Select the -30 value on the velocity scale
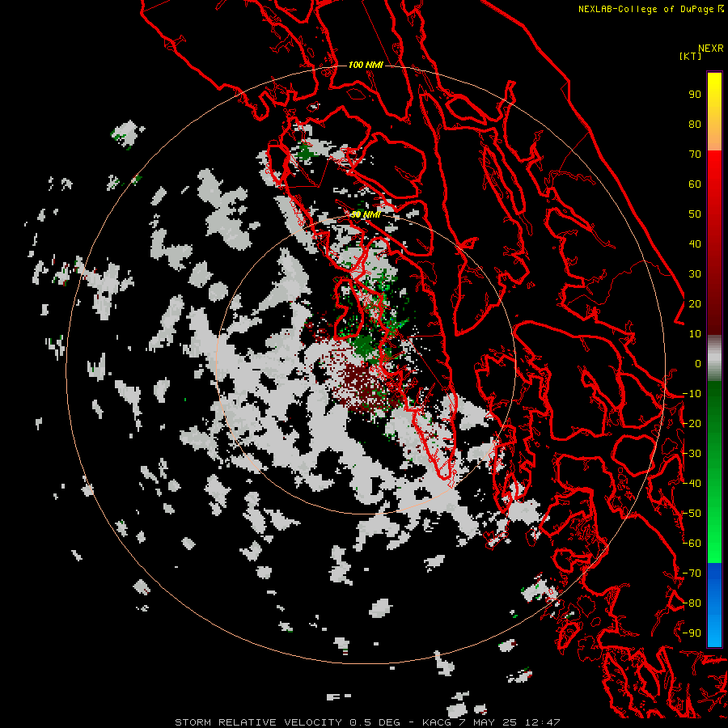The image size is (728, 728). (692, 454)
